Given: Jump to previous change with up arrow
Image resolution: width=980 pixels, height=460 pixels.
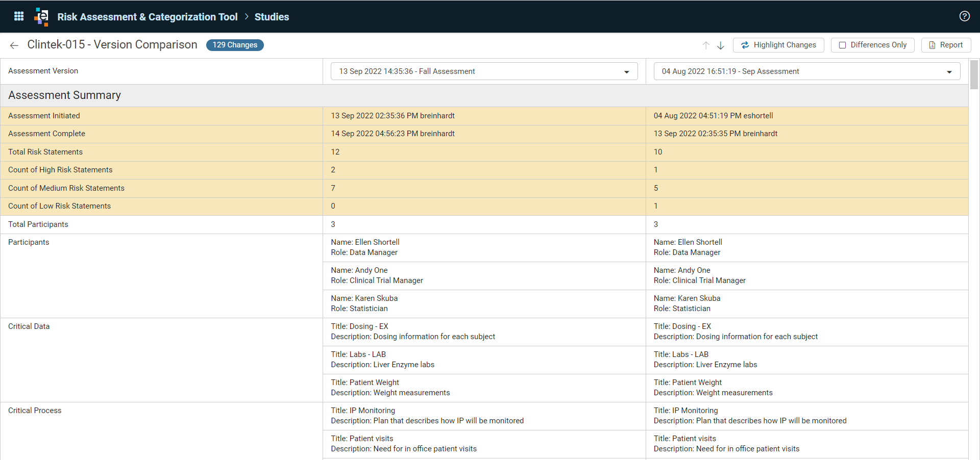Looking at the screenshot, I should (x=706, y=45).
